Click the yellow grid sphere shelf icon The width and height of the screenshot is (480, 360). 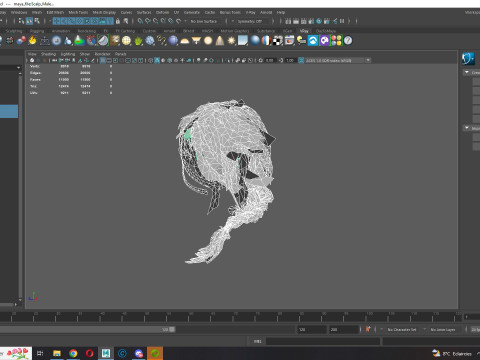[x=126, y=41]
